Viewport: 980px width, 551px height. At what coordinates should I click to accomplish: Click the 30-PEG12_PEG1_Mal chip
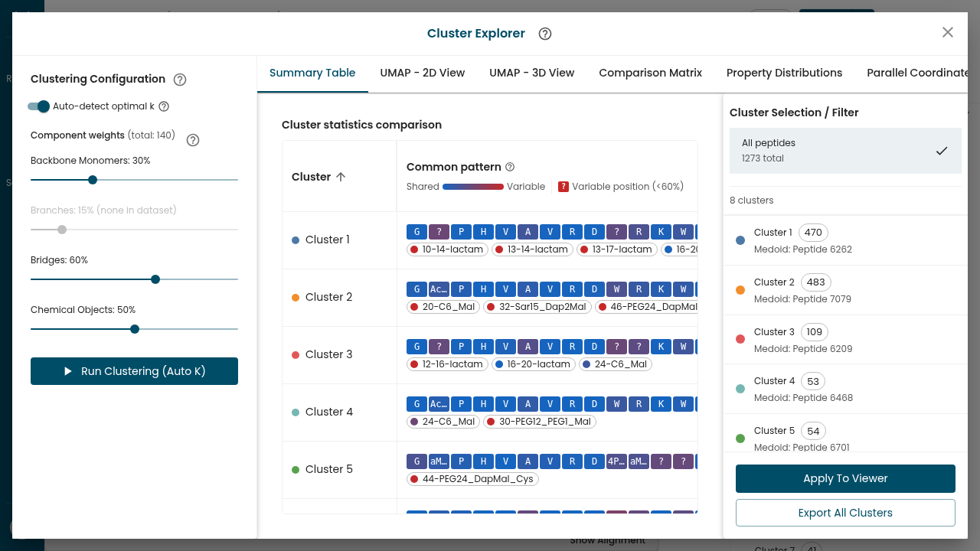coord(539,422)
